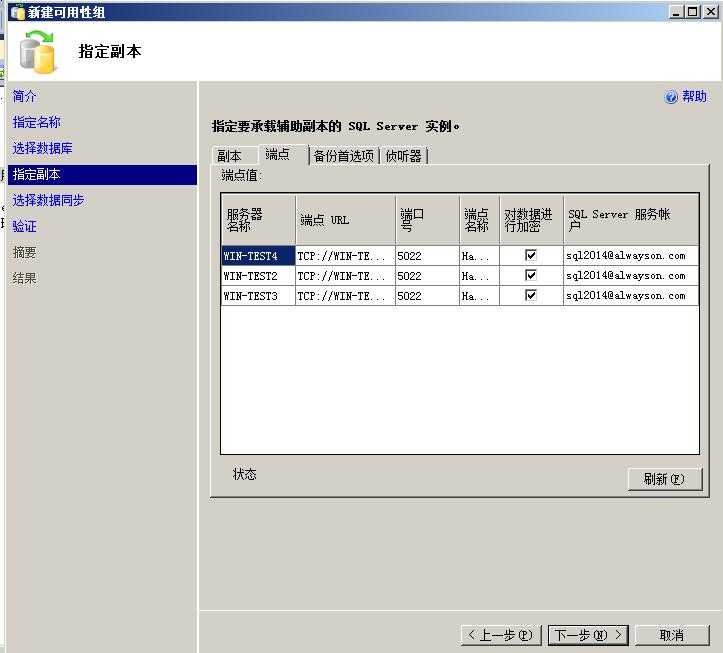Click service account cell in WIN-TEST2 row
The image size is (723, 653).
pyautogui.click(x=631, y=276)
